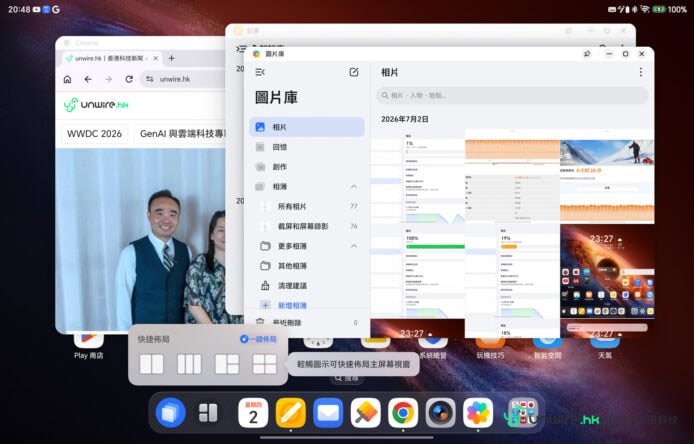Click the 一鍵佈局 button

click(258, 339)
